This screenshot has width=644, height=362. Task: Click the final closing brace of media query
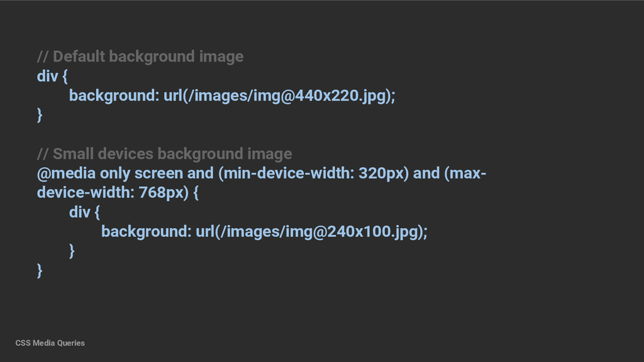tap(40, 271)
